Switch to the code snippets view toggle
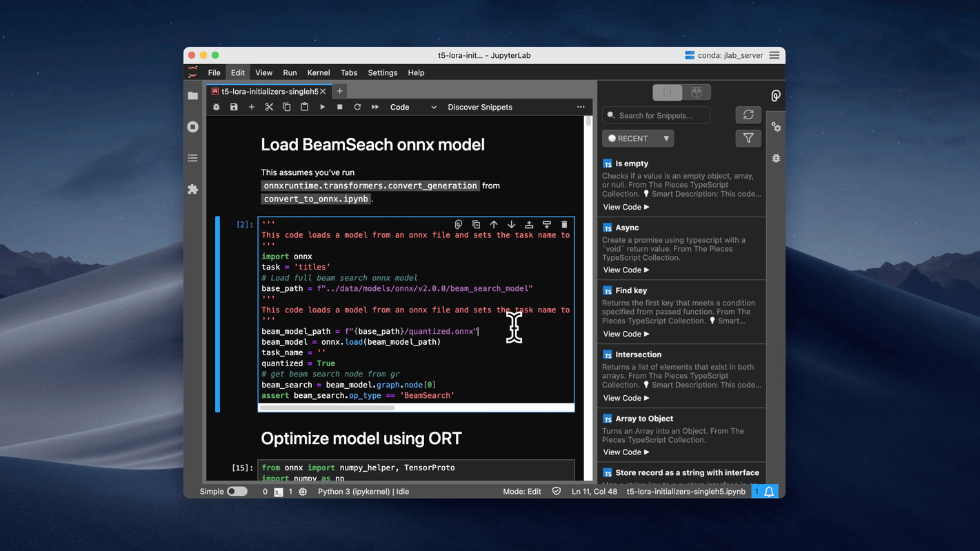This screenshot has width=980, height=551. coord(667,92)
